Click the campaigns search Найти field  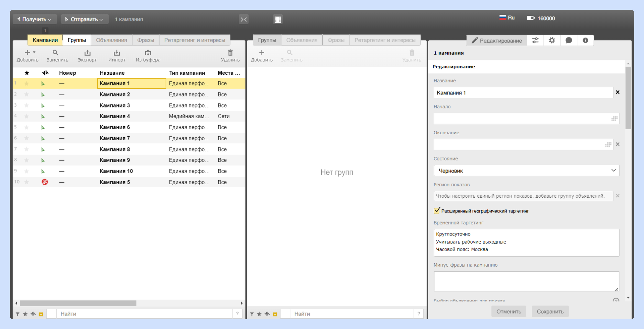144,314
